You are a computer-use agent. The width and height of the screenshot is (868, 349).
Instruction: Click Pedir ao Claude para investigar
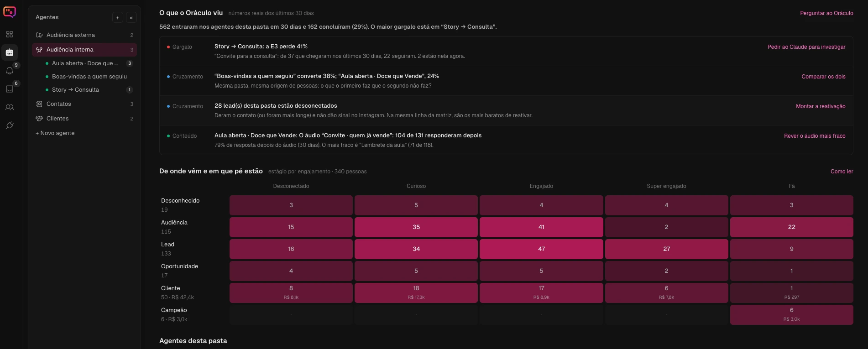[x=806, y=47]
